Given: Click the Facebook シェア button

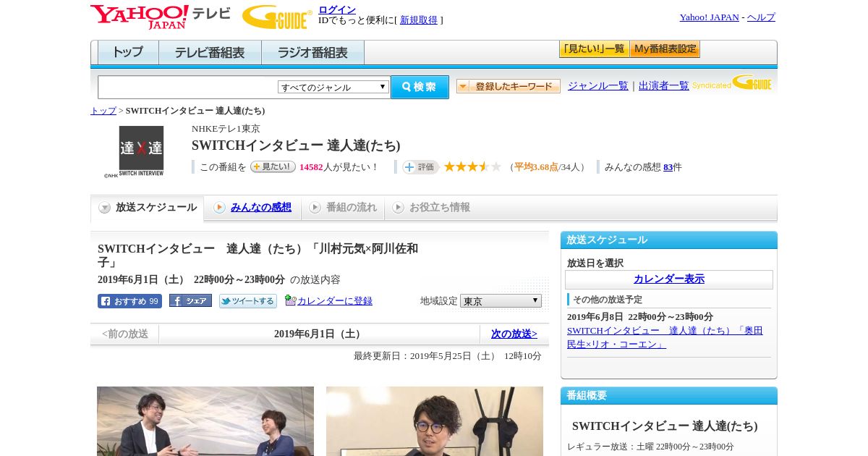Looking at the screenshot, I should pyautogui.click(x=190, y=300).
